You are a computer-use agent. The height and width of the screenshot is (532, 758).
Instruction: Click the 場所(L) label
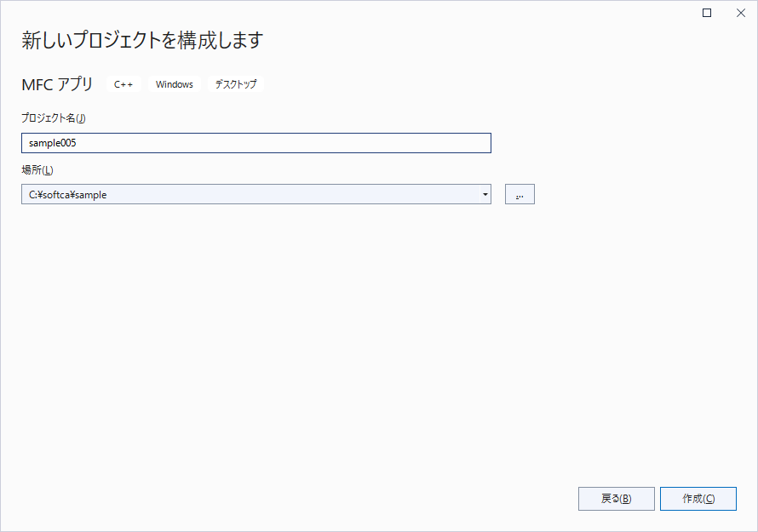point(37,170)
